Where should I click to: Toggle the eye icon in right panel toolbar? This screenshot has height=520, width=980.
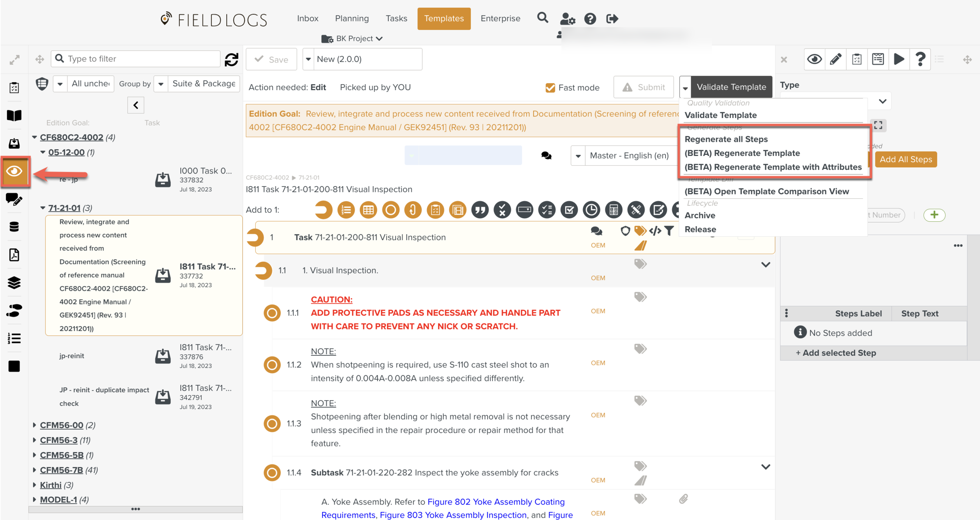[x=814, y=59]
